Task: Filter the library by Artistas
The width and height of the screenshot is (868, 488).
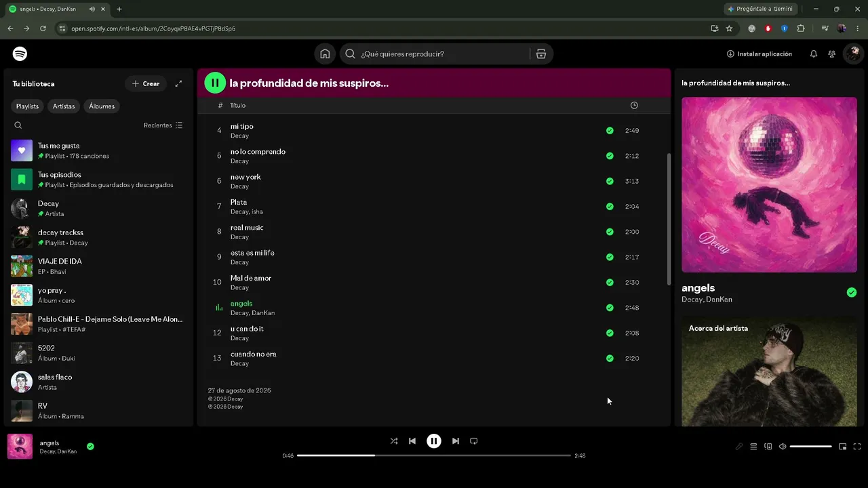Action: 64,106
